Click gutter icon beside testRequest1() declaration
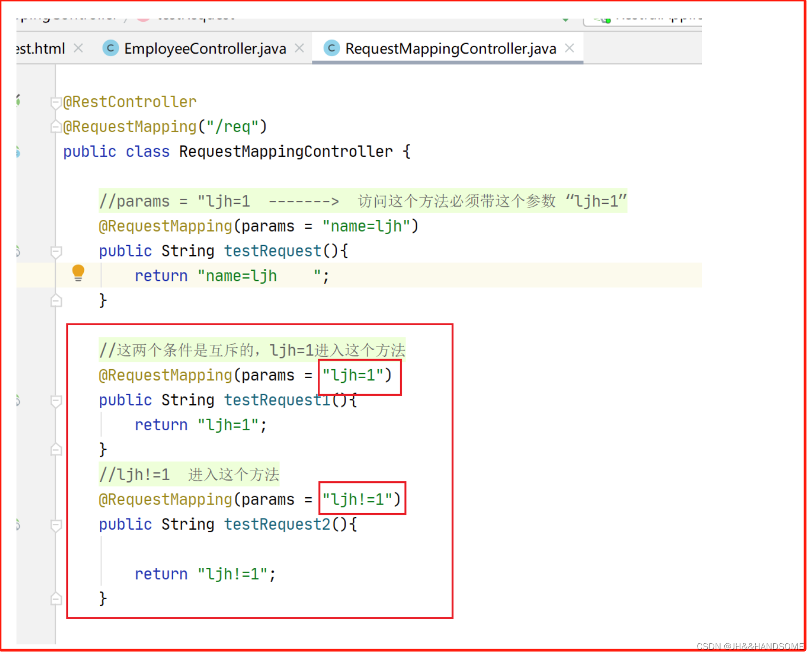812x655 pixels. coord(18,401)
